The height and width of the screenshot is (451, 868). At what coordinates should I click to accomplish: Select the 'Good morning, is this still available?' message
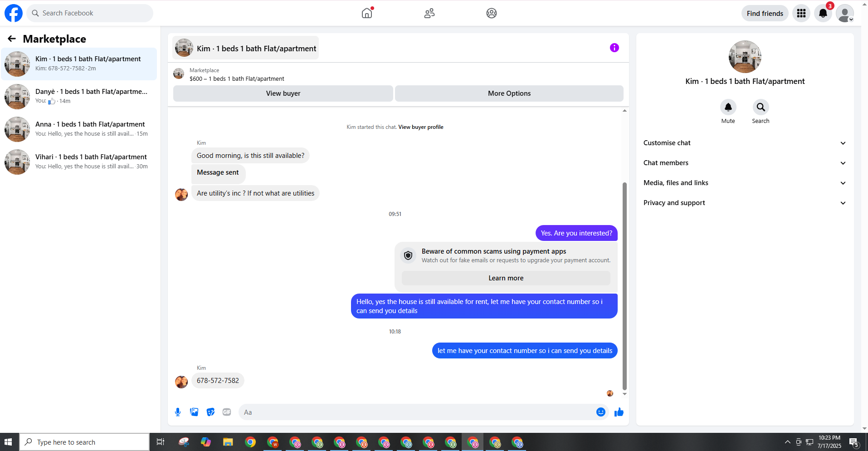tap(250, 156)
